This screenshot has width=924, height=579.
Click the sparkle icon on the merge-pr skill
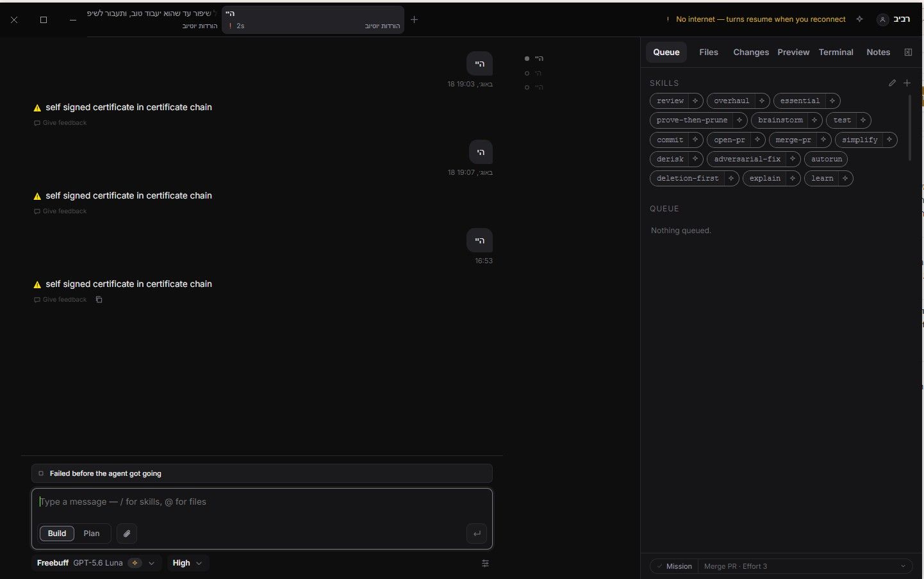tap(823, 140)
